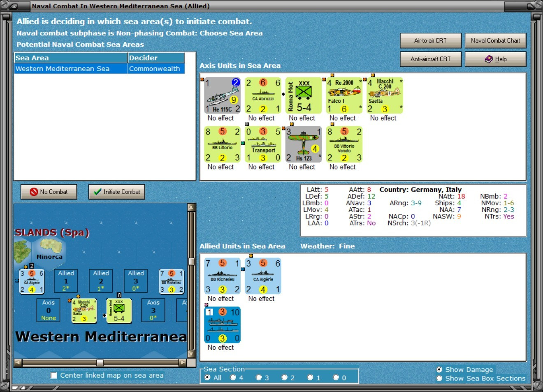543x392 pixels.
Task: Choose the Show Sea Box Sections option
Action: point(439,378)
